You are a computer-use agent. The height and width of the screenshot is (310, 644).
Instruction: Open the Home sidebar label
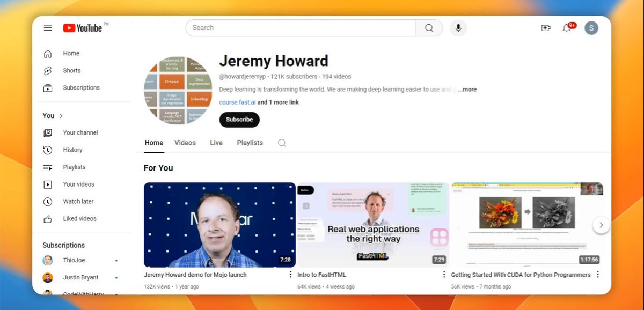pos(71,54)
